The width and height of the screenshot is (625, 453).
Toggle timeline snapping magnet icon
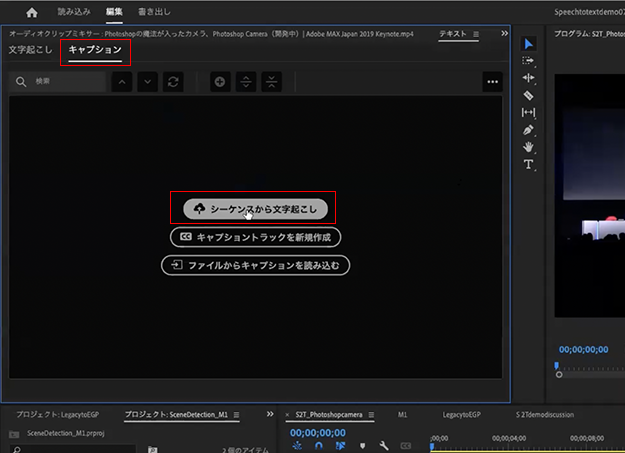tap(318, 446)
